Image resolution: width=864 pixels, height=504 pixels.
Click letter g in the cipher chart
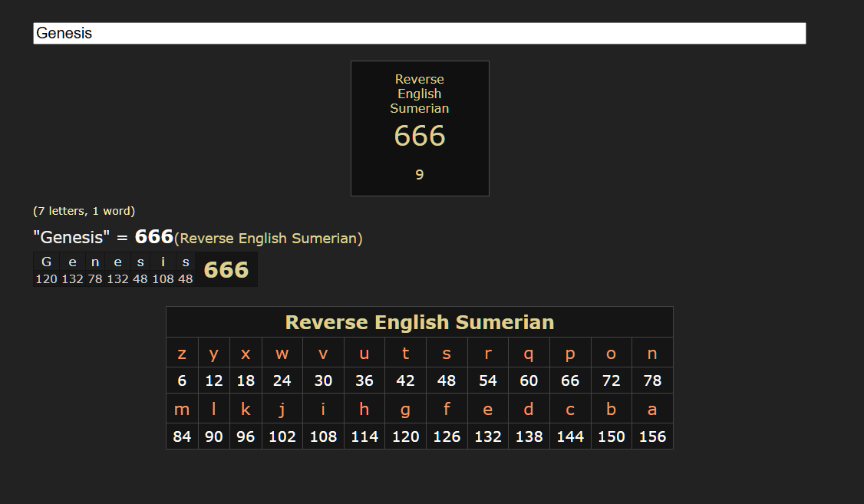click(406, 409)
